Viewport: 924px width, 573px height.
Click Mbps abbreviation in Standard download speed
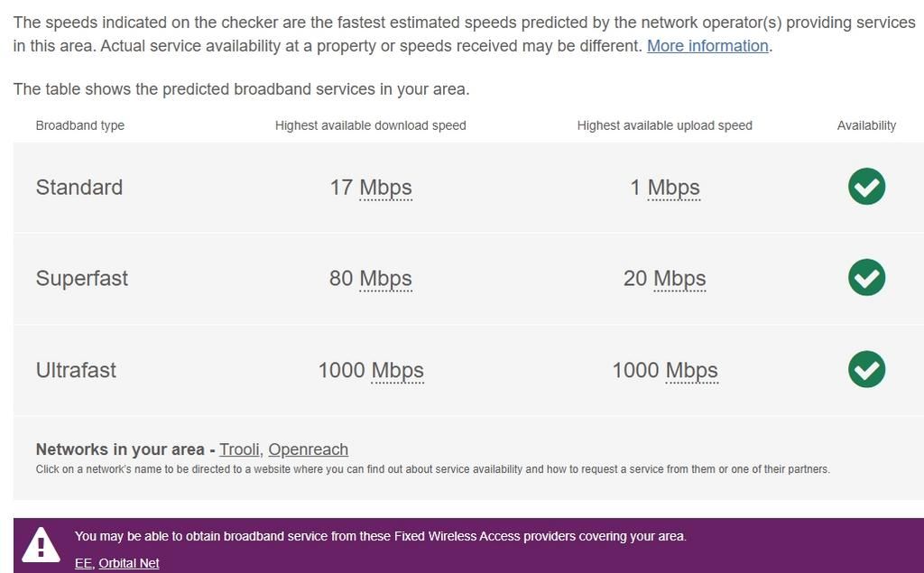pyautogui.click(x=385, y=188)
